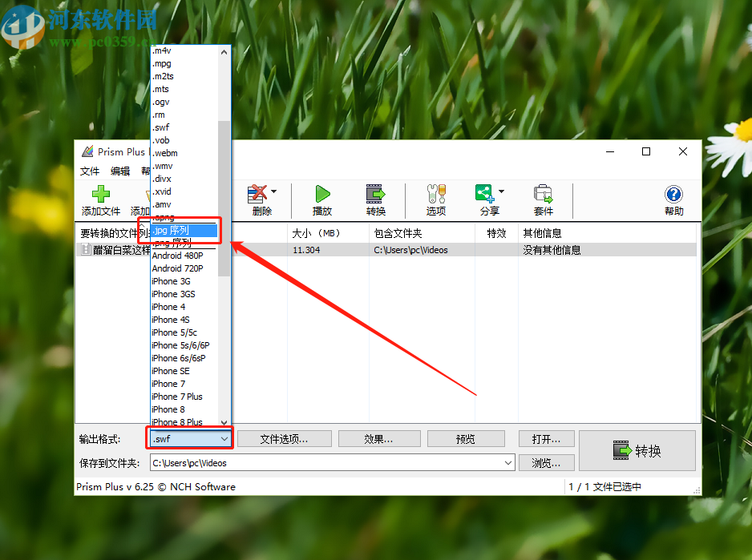Screen dimensions: 752x560
Task: Click the 打开... button
Action: tap(546, 439)
